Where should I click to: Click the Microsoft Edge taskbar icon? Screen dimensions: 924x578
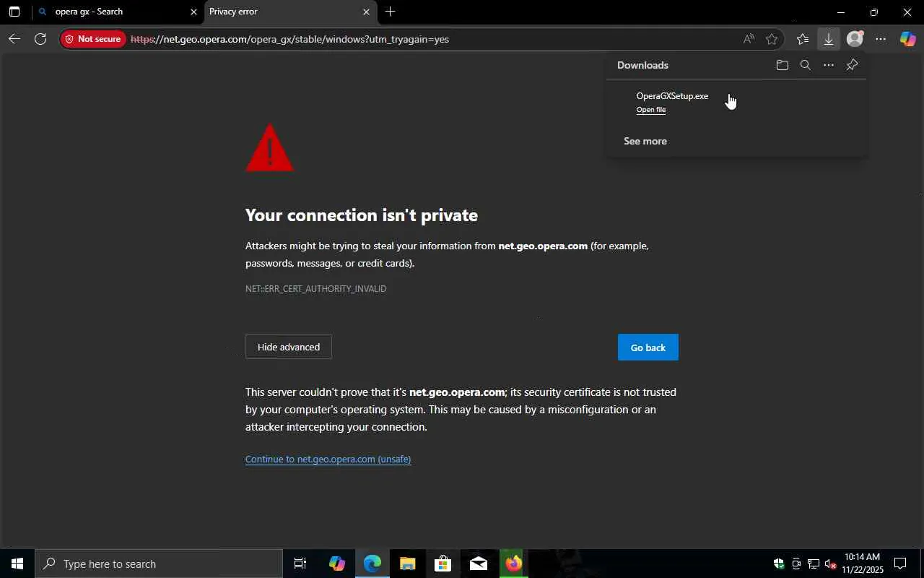(372, 564)
